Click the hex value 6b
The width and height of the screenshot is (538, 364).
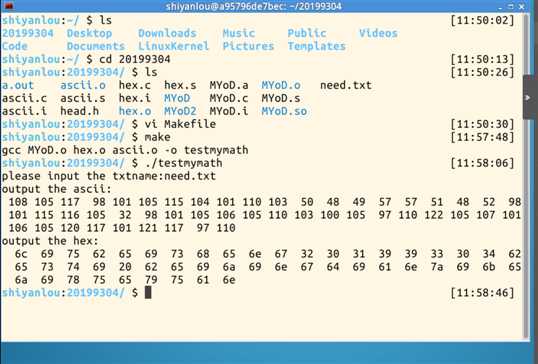point(489,267)
